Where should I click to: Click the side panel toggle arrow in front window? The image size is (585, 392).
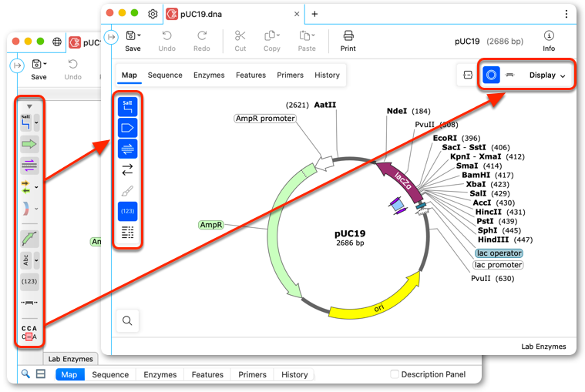point(111,37)
